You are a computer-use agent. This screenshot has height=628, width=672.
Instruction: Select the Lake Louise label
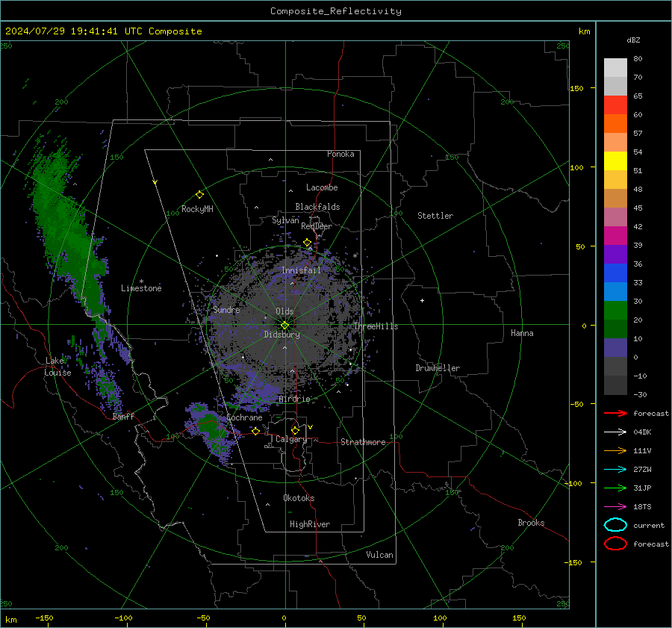coord(58,367)
